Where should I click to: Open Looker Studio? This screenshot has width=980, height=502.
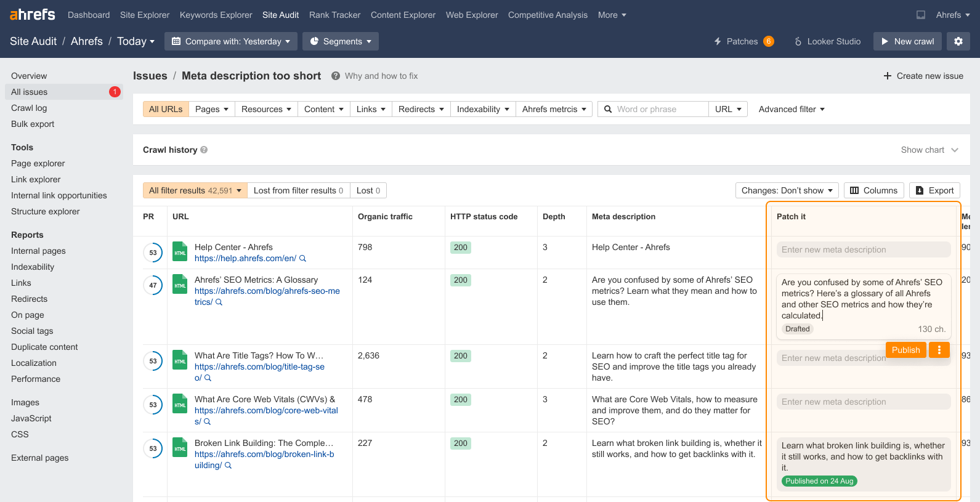(x=827, y=41)
